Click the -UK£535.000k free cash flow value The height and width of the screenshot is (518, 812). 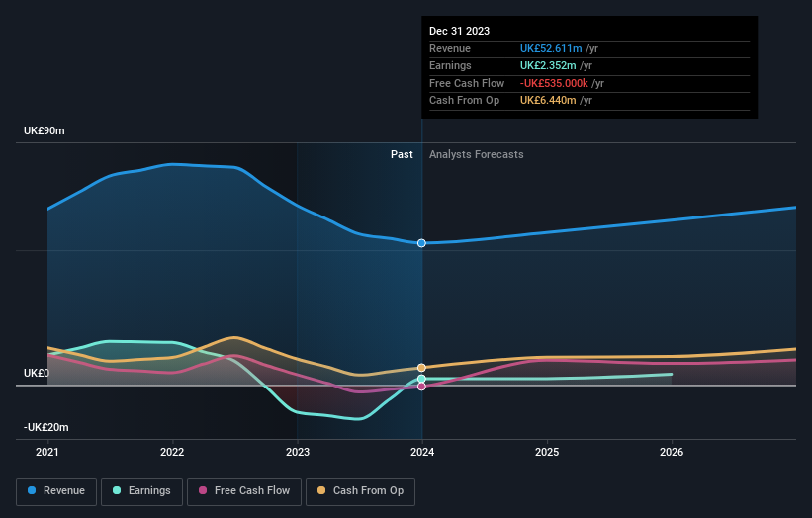[554, 83]
